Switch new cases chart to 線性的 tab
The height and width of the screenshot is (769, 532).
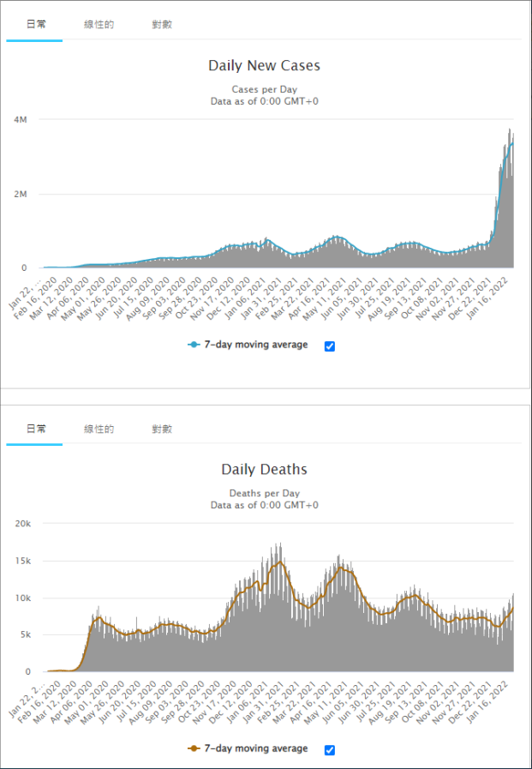point(99,25)
